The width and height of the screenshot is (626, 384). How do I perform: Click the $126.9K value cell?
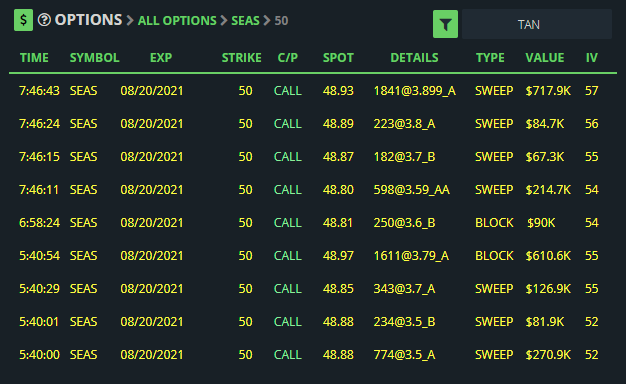[x=548, y=289]
